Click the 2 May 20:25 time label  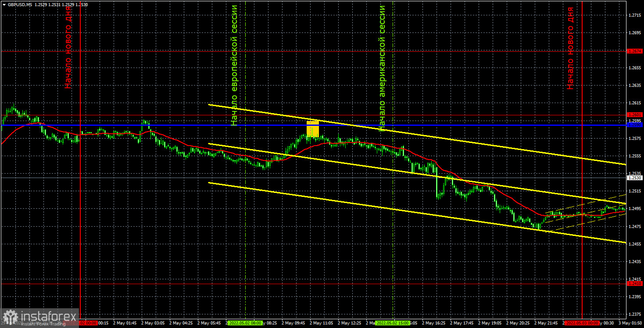pyautogui.click(x=519, y=323)
